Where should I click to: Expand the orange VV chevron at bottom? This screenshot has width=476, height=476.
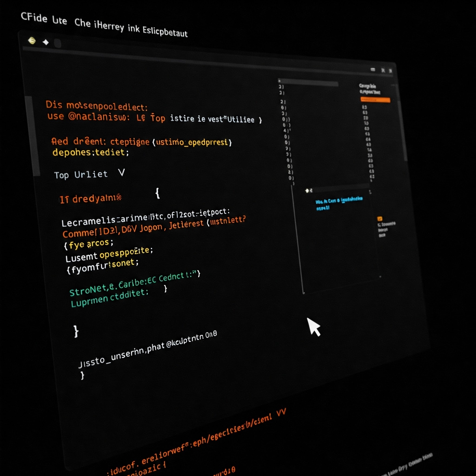tap(281, 413)
